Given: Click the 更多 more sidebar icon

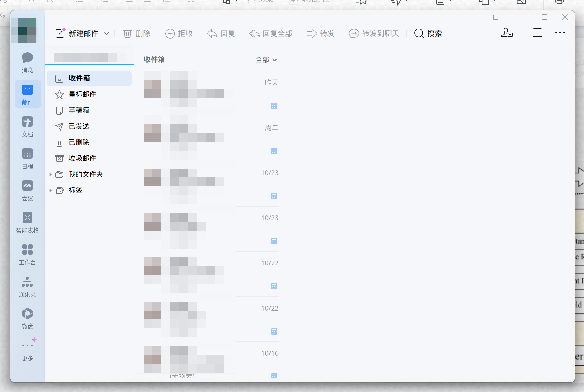Looking at the screenshot, I should [27, 351].
